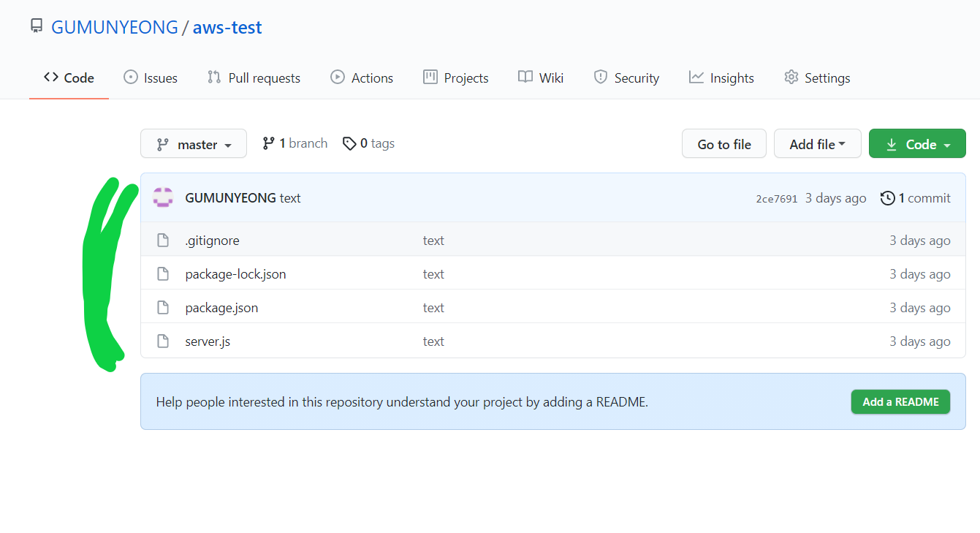
Task: Click the commit history clock icon
Action: (x=887, y=198)
